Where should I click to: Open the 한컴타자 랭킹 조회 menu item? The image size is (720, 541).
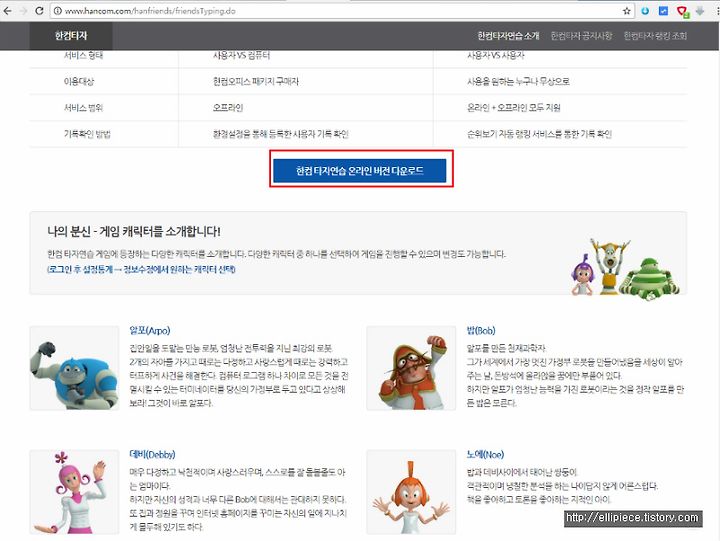click(655, 36)
